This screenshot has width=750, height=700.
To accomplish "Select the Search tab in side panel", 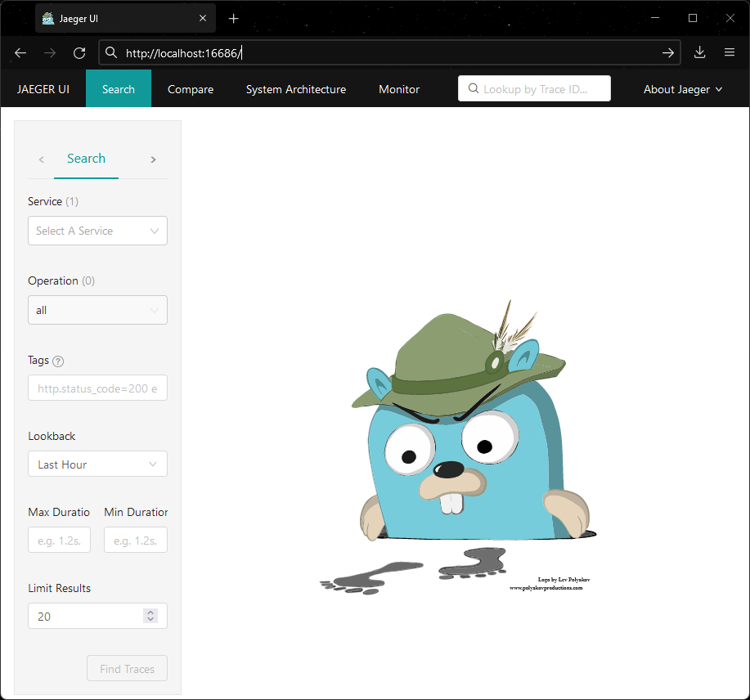I will tap(86, 159).
